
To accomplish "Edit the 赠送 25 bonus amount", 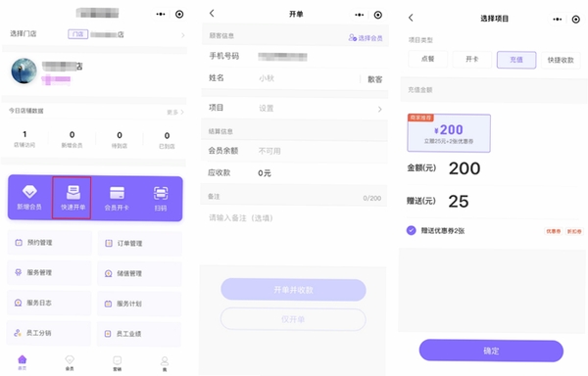I will (459, 202).
